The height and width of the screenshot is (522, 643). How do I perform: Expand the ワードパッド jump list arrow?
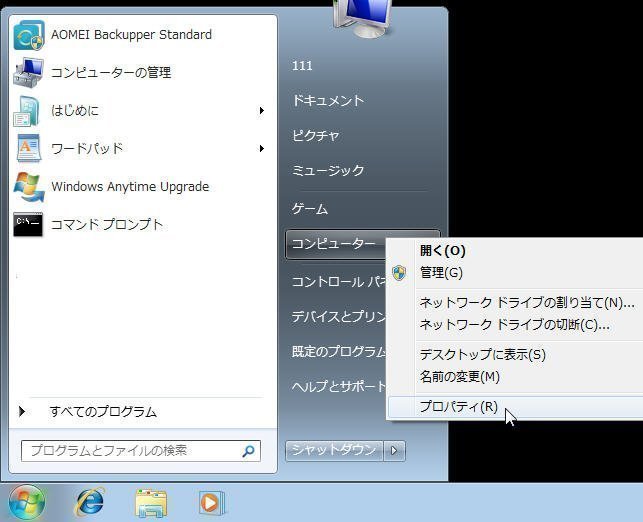[x=261, y=148]
